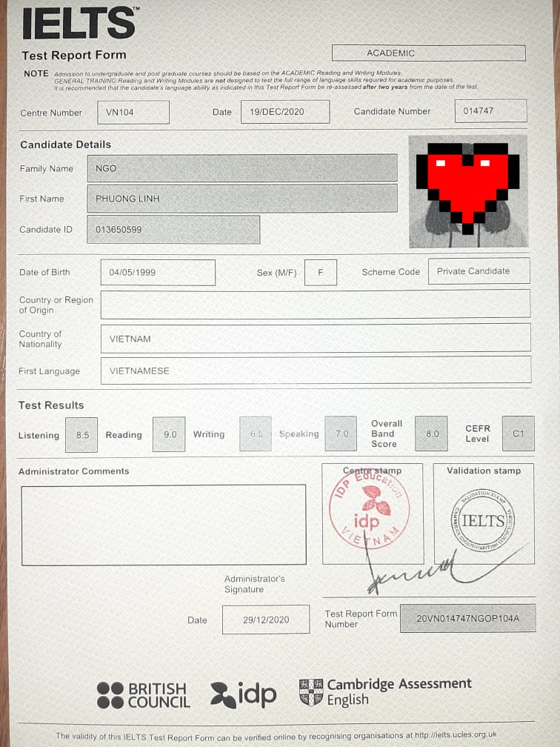
Task: Click the Country of Nationality field VIETNAM
Action: pos(316,338)
